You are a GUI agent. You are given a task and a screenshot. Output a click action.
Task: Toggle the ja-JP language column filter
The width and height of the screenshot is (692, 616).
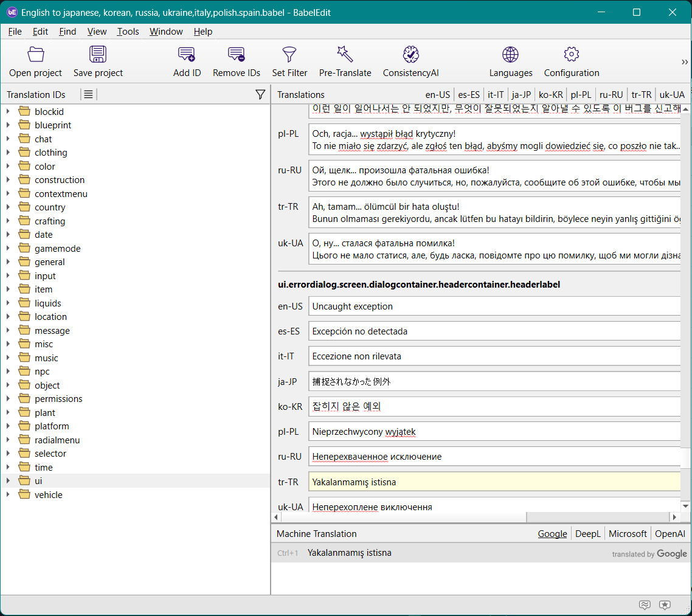click(x=521, y=94)
